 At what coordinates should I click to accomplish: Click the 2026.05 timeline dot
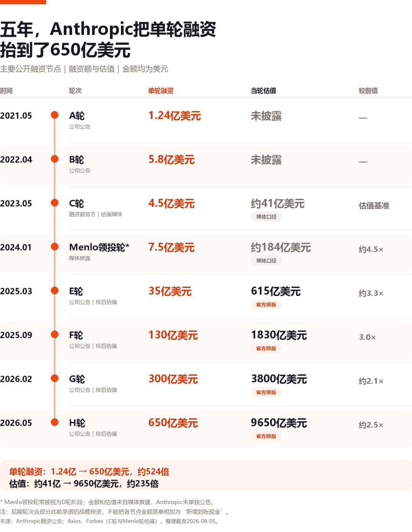(55, 422)
